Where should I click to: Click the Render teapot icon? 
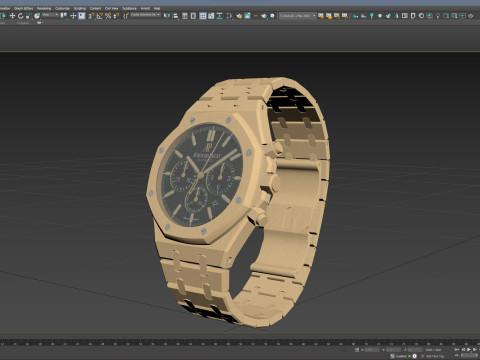click(264, 16)
